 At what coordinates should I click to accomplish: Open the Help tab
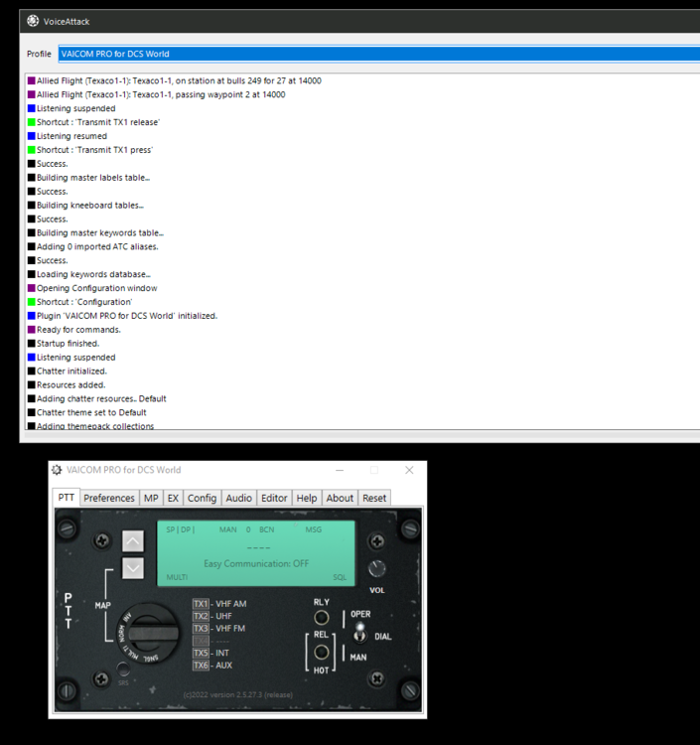click(307, 498)
